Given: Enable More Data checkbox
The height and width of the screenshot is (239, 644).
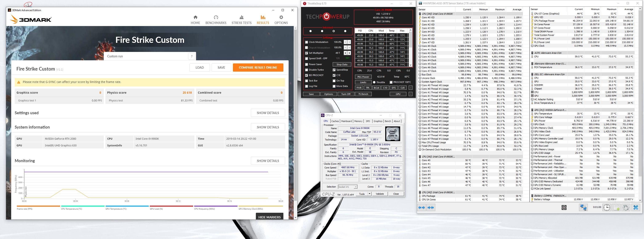Looking at the screenshot, I should tap(334, 86).
